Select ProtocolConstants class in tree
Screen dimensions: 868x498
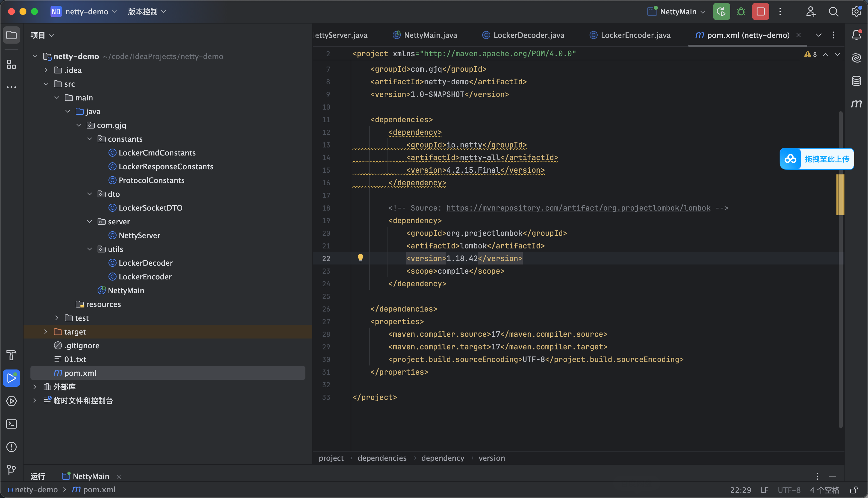pos(151,180)
